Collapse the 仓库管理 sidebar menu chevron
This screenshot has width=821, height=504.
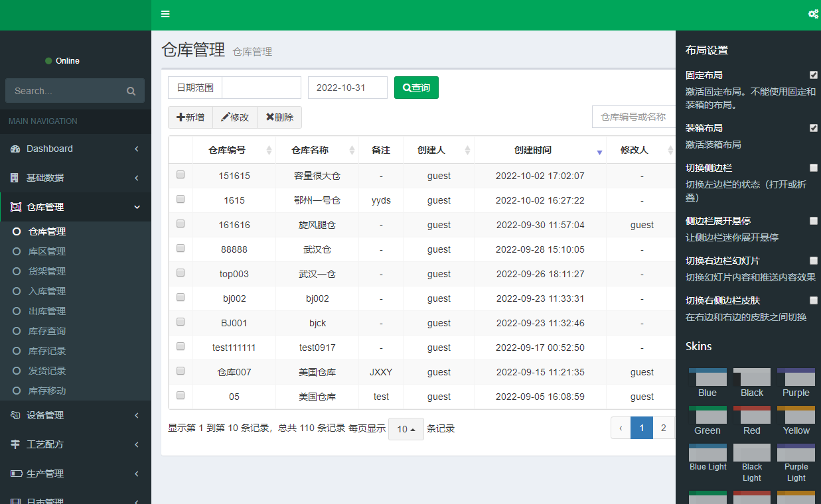[x=137, y=207]
